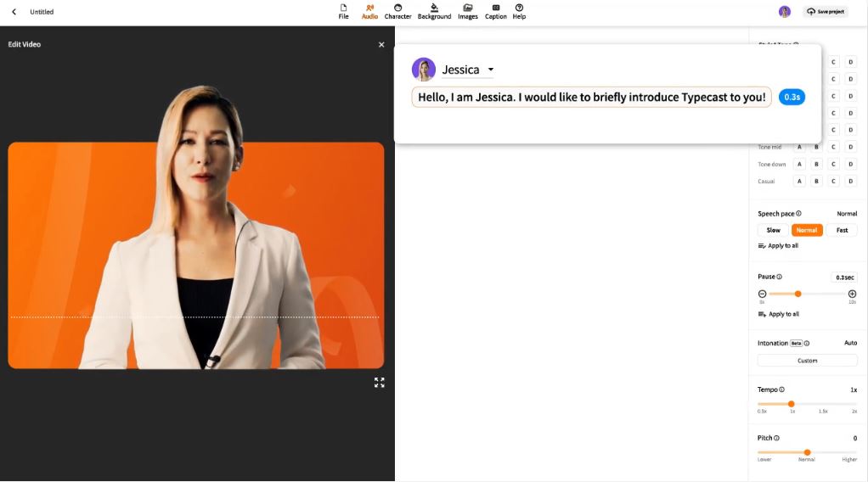Image resolution: width=868 pixels, height=482 pixels.
Task: Click the user profile avatar in the top bar
Action: 785,12
